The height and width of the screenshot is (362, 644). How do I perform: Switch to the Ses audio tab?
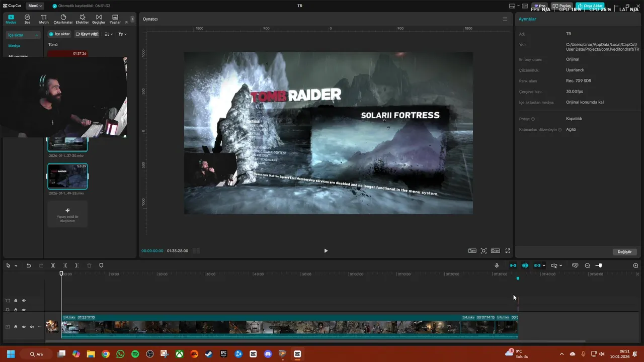coord(27,19)
